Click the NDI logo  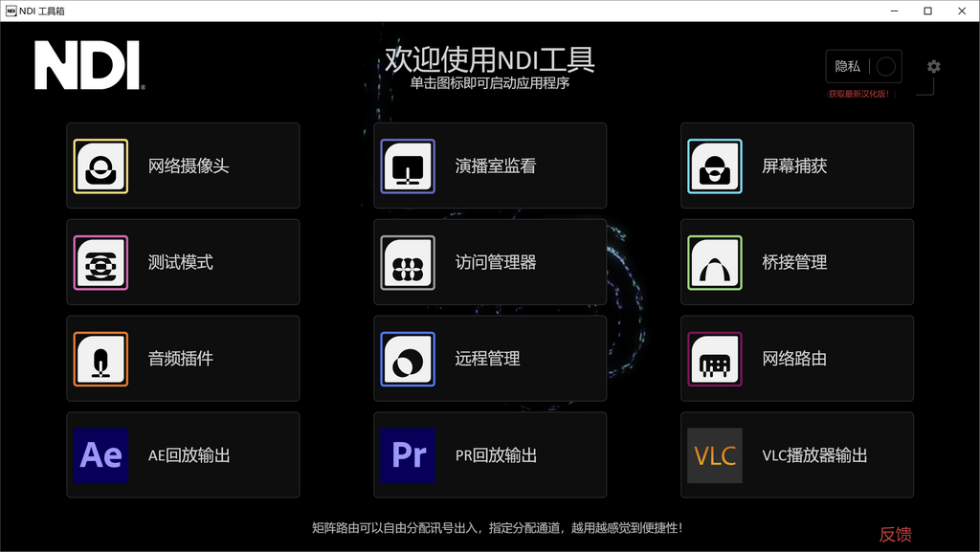pos(89,66)
